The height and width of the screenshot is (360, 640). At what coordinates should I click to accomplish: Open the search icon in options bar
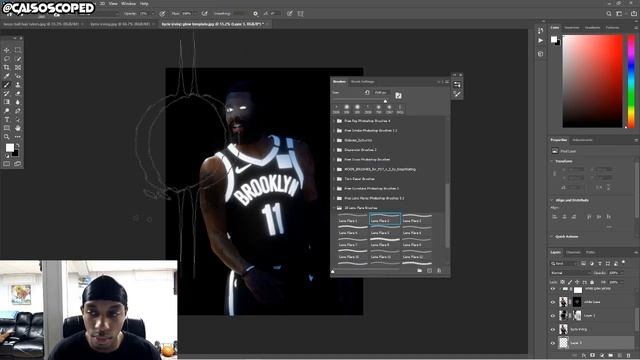point(609,13)
